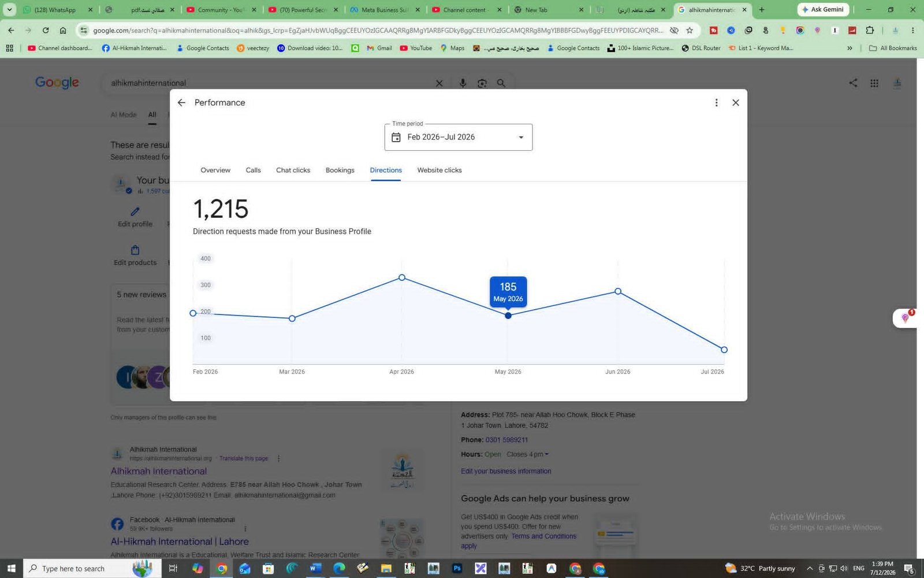Select the Directions tab
Viewport: 924px width, 578px height.
pyautogui.click(x=386, y=170)
